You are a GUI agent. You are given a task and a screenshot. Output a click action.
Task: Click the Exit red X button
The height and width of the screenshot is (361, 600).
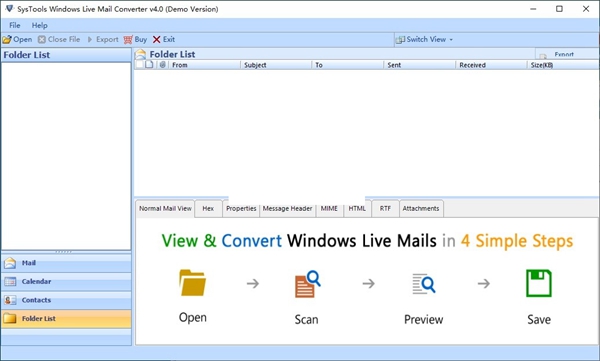click(164, 39)
